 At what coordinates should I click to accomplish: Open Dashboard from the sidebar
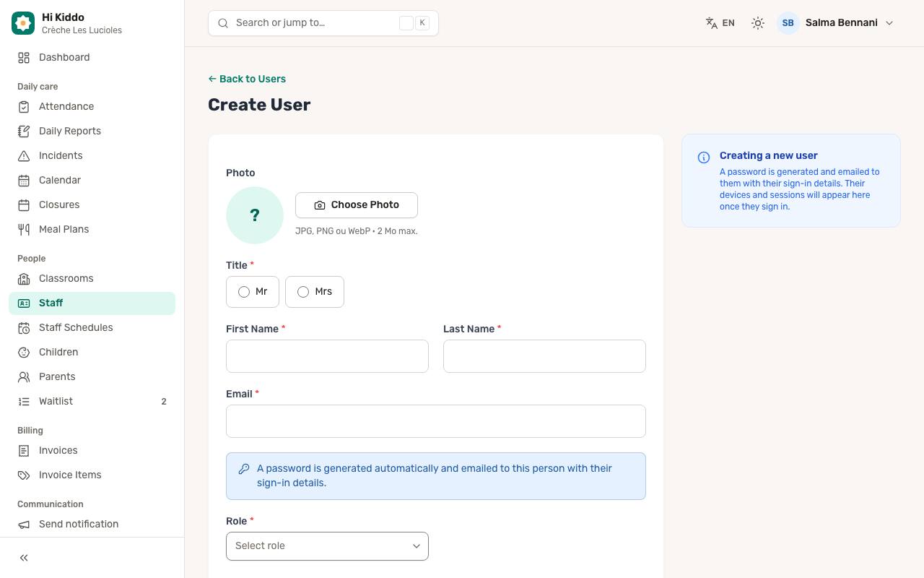92,57
